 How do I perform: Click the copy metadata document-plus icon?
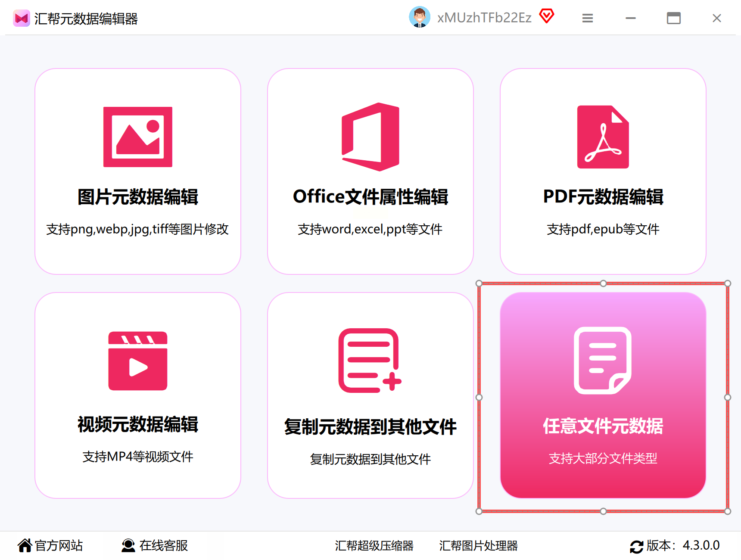pos(370,361)
